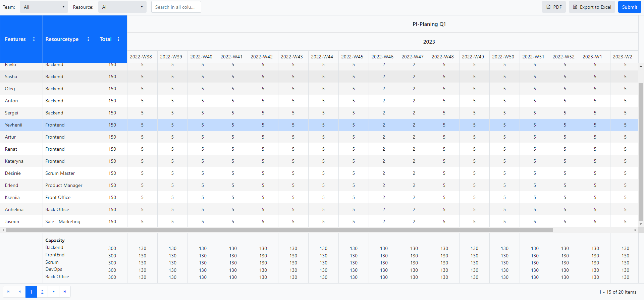This screenshot has height=301, width=644.
Task: Jump to the last page arrow
Action: coord(65,292)
